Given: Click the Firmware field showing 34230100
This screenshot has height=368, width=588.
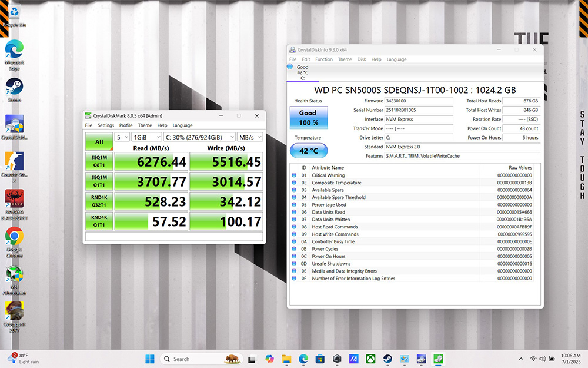Looking at the screenshot, I should [419, 101].
